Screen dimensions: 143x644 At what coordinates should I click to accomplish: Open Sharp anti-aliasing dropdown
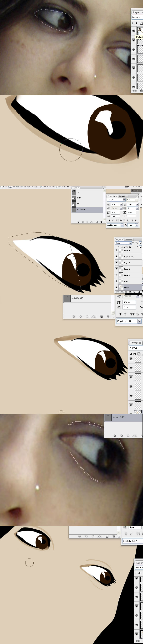137,225
